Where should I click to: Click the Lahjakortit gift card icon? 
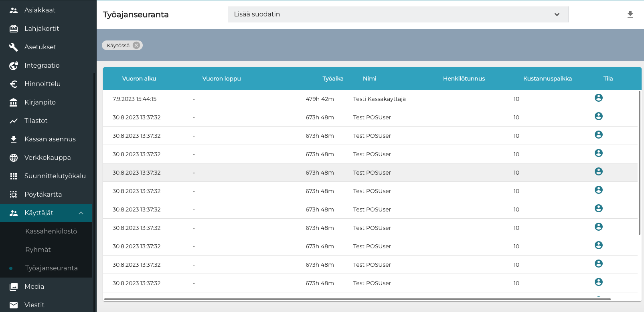[x=14, y=29]
